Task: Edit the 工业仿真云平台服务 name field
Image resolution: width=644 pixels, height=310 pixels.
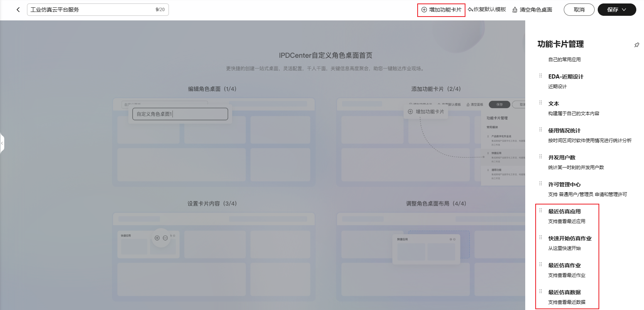Action: tap(98, 10)
